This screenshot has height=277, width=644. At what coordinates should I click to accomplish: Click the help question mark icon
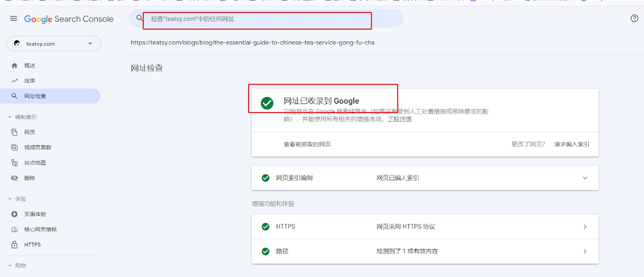[x=634, y=18]
